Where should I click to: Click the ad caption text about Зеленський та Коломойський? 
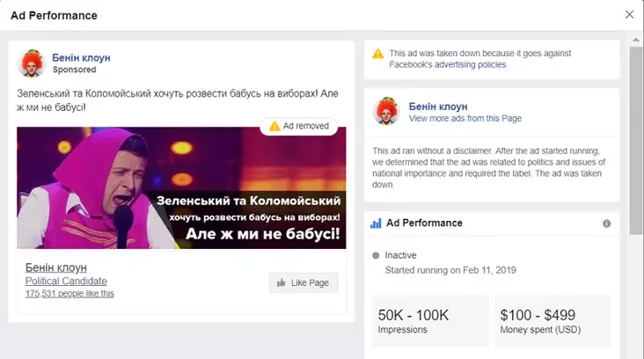(178, 100)
